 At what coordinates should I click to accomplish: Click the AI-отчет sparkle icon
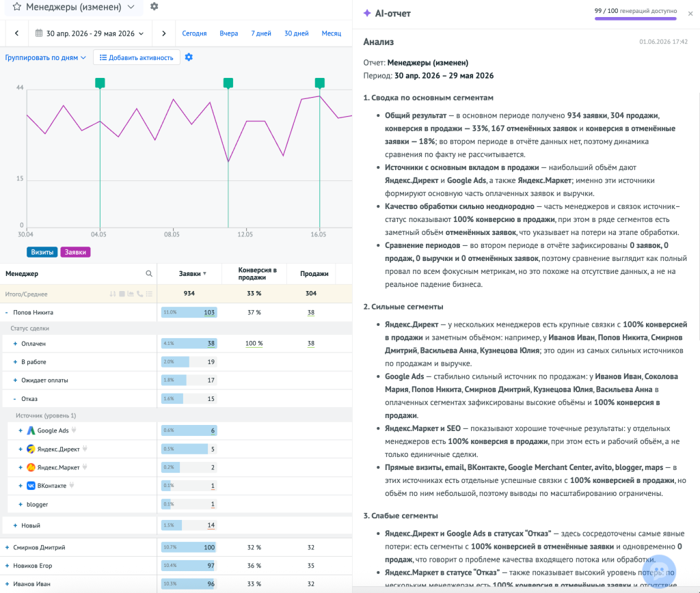pos(367,13)
